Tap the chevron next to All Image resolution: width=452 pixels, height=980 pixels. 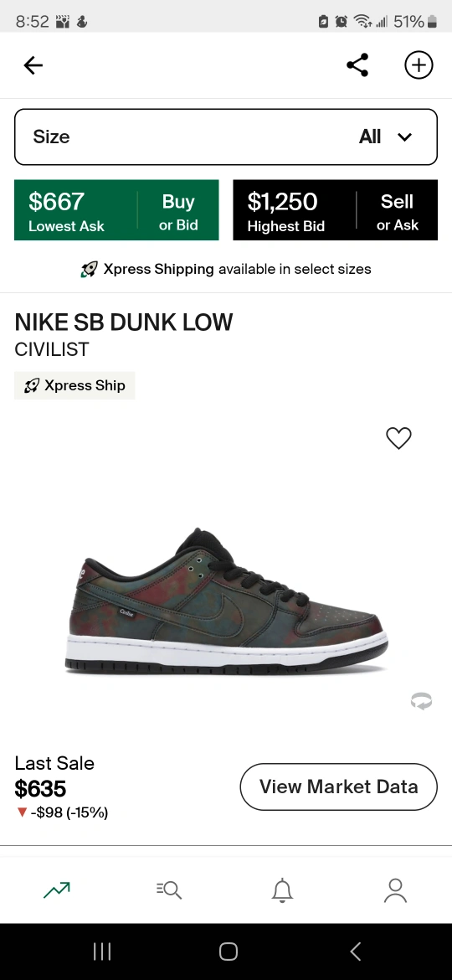tap(405, 137)
